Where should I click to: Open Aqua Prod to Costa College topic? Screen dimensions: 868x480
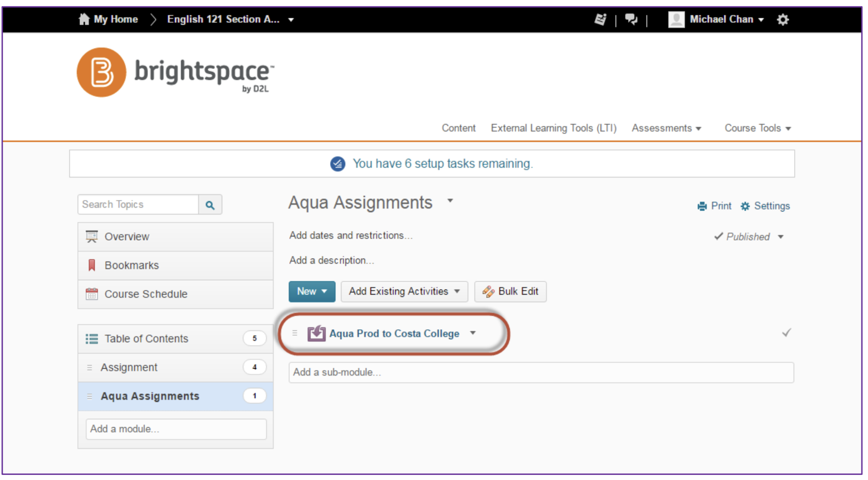click(394, 334)
